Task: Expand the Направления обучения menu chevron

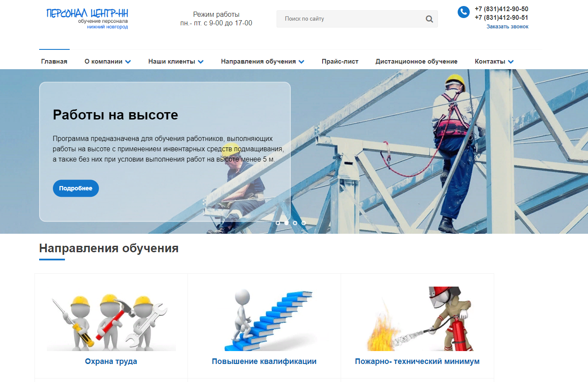Action: 302,62
